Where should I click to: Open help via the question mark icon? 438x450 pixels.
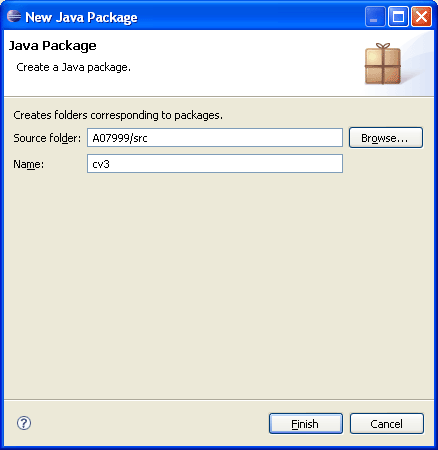pyautogui.click(x=24, y=423)
